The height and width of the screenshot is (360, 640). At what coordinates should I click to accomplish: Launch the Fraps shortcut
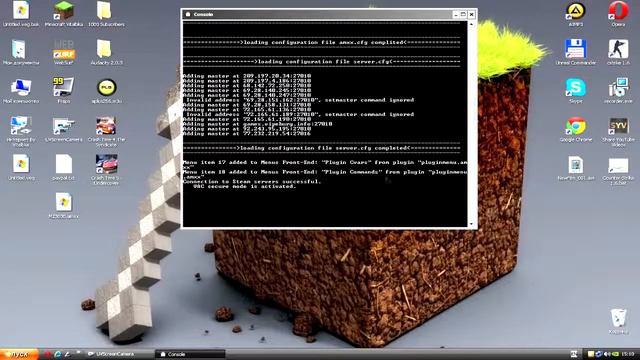click(64, 90)
